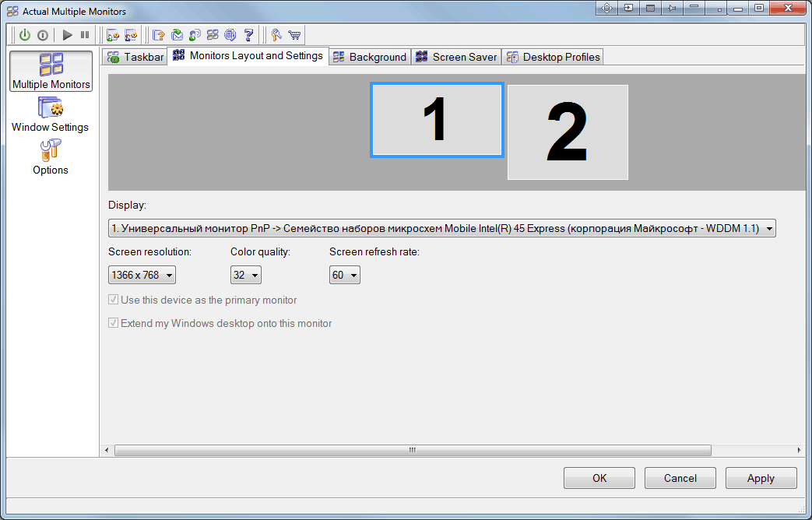Click the pin title bar button
The height and width of the screenshot is (520, 812).
click(672, 8)
